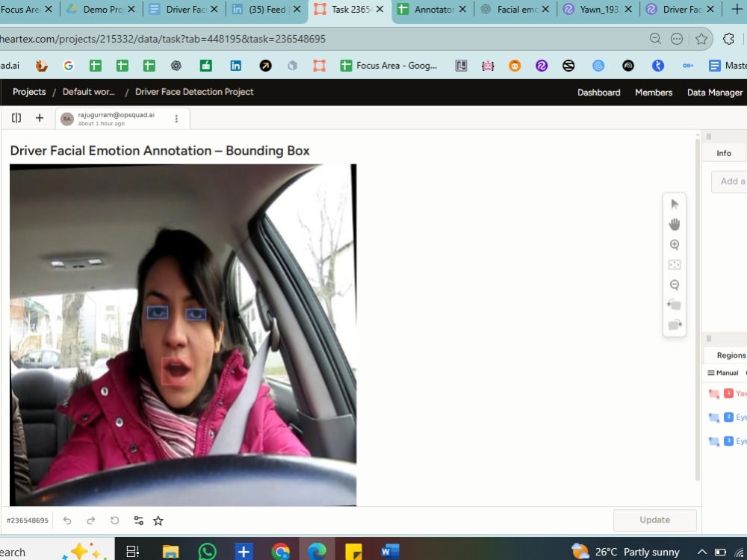The height and width of the screenshot is (560, 747).
Task: Open Google bookmark icon
Action: tap(69, 66)
